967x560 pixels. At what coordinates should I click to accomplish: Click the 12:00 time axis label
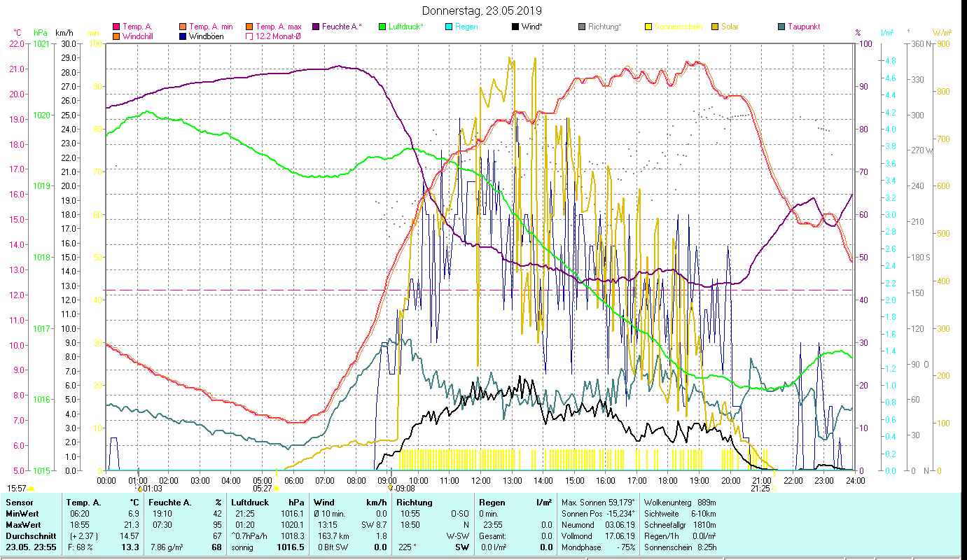(480, 480)
